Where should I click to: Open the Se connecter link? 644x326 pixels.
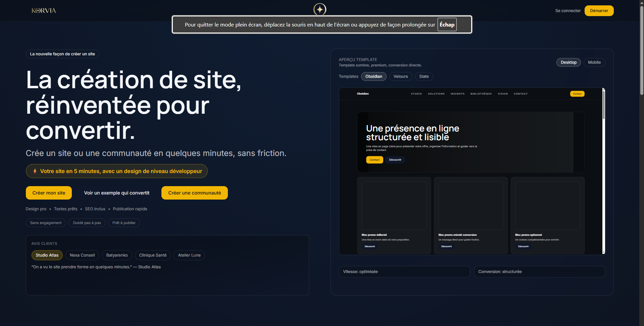(567, 11)
